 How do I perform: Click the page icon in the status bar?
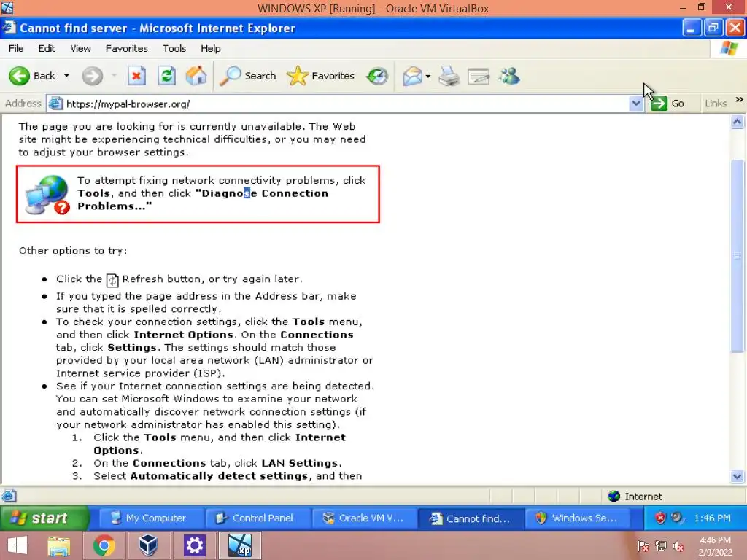click(9, 496)
